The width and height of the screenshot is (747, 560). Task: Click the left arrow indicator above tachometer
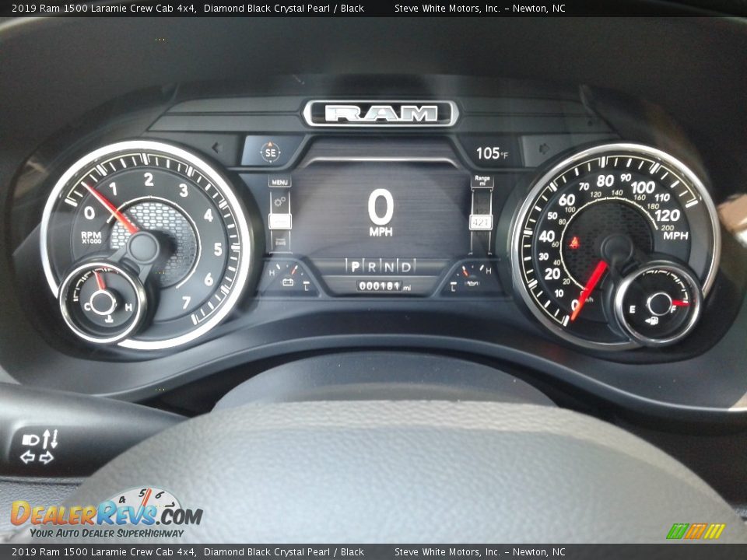[217, 148]
